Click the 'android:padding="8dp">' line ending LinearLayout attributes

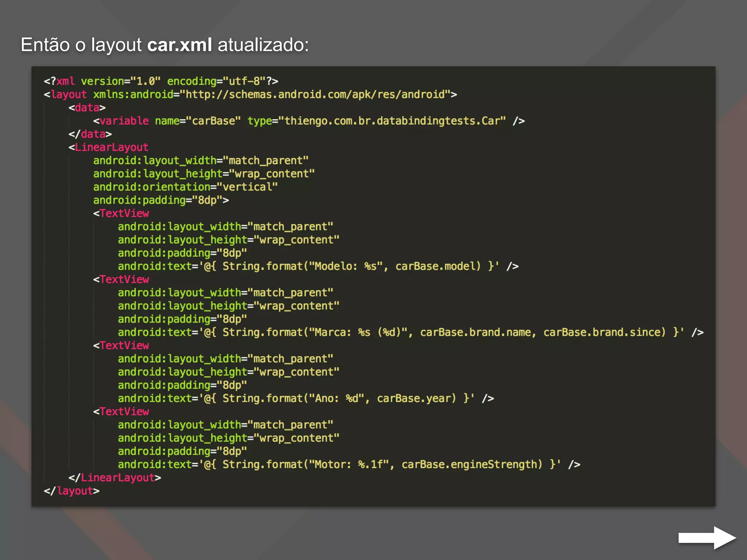coord(161,200)
